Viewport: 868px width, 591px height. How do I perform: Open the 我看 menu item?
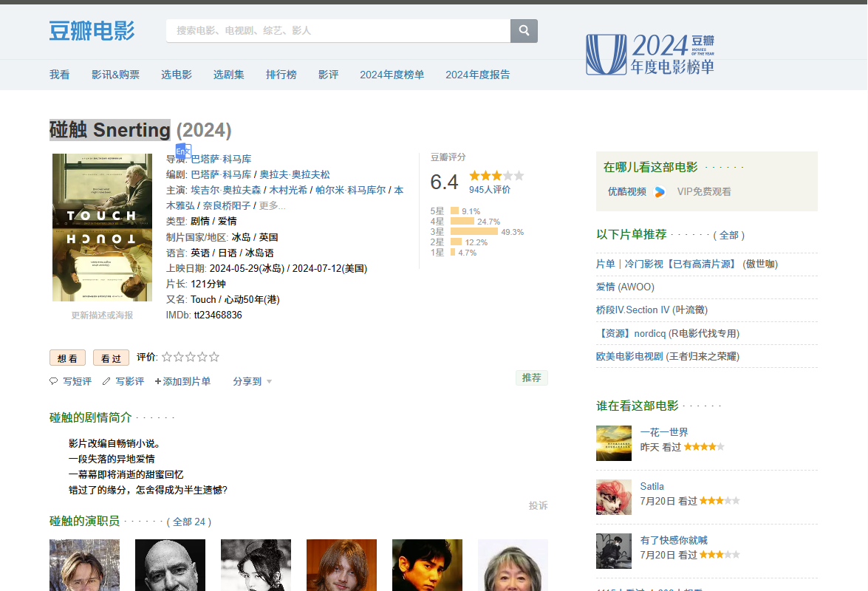pyautogui.click(x=60, y=75)
